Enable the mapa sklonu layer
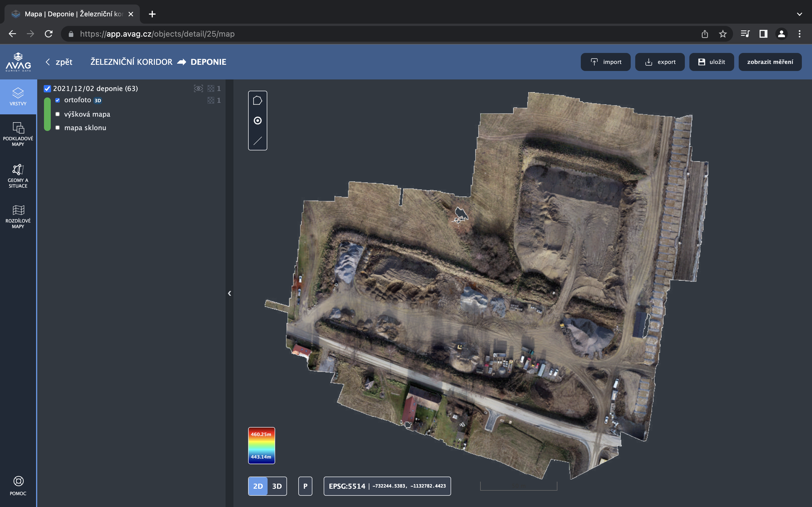Viewport: 812px width, 507px height. click(x=58, y=128)
